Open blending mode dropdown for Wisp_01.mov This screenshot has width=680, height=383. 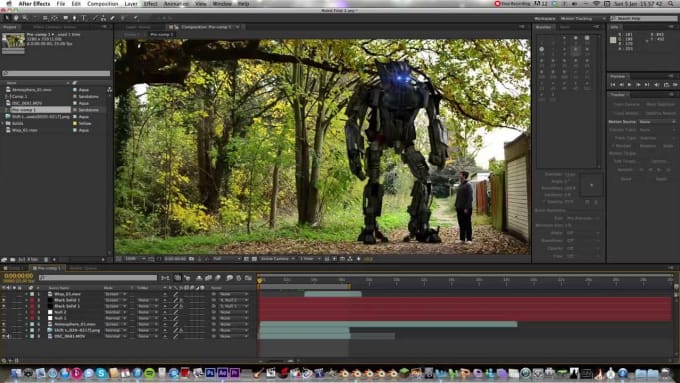tap(115, 294)
